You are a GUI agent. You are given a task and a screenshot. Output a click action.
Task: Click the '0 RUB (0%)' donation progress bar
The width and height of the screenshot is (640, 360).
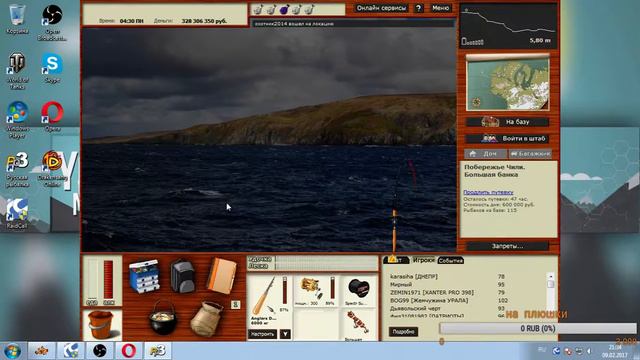click(538, 329)
